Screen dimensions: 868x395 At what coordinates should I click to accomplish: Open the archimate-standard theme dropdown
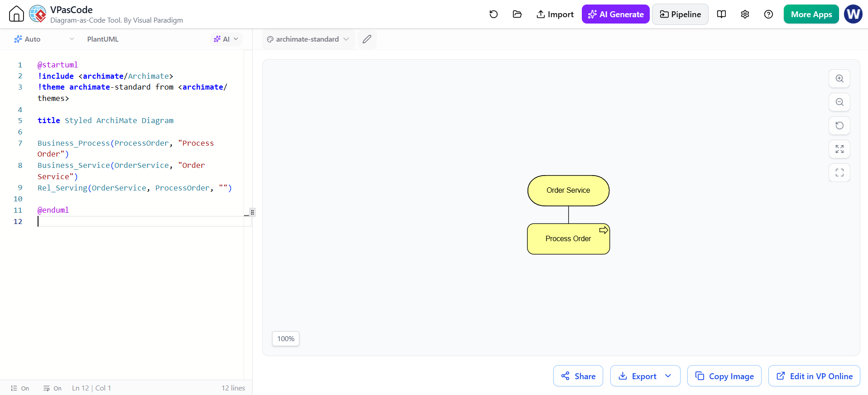308,39
